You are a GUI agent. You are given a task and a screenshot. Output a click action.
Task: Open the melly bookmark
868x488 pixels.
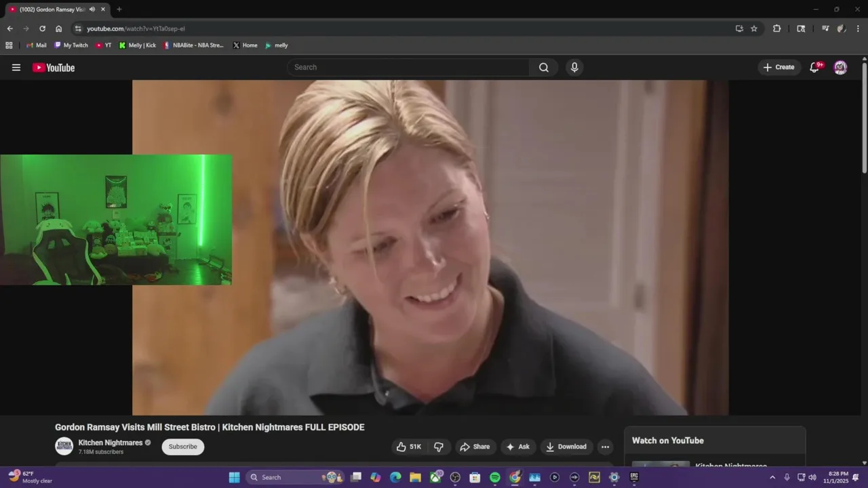(x=276, y=45)
